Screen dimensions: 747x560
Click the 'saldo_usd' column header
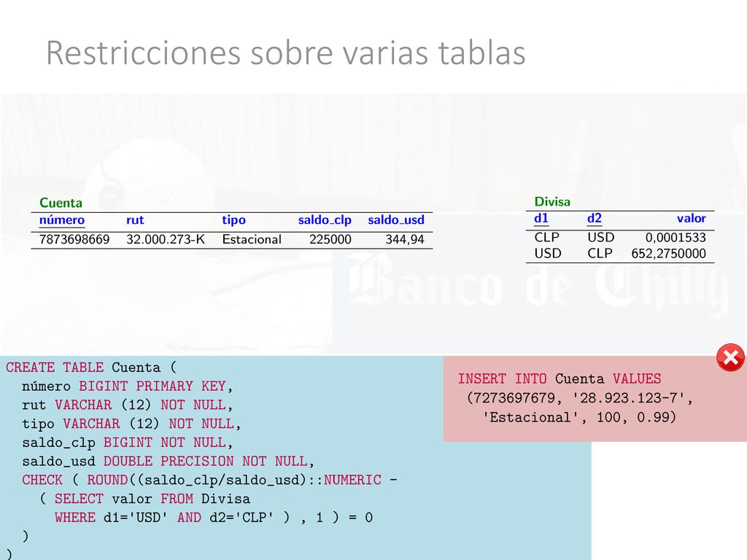(x=396, y=220)
